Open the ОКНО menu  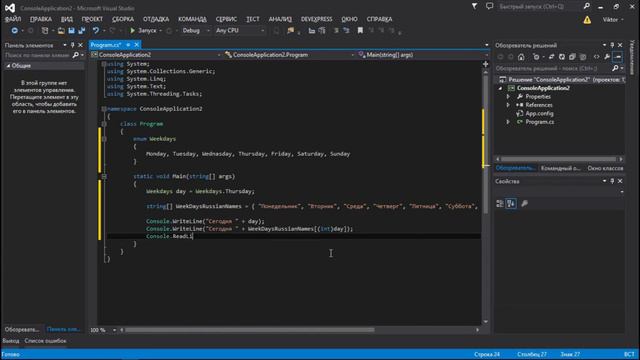(x=349, y=19)
